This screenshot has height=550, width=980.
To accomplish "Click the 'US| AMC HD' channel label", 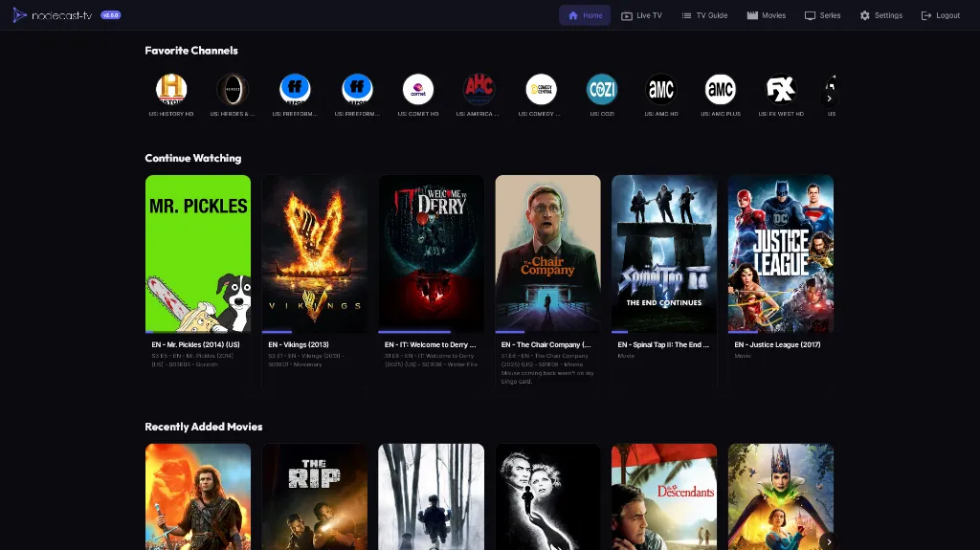I will (661, 114).
